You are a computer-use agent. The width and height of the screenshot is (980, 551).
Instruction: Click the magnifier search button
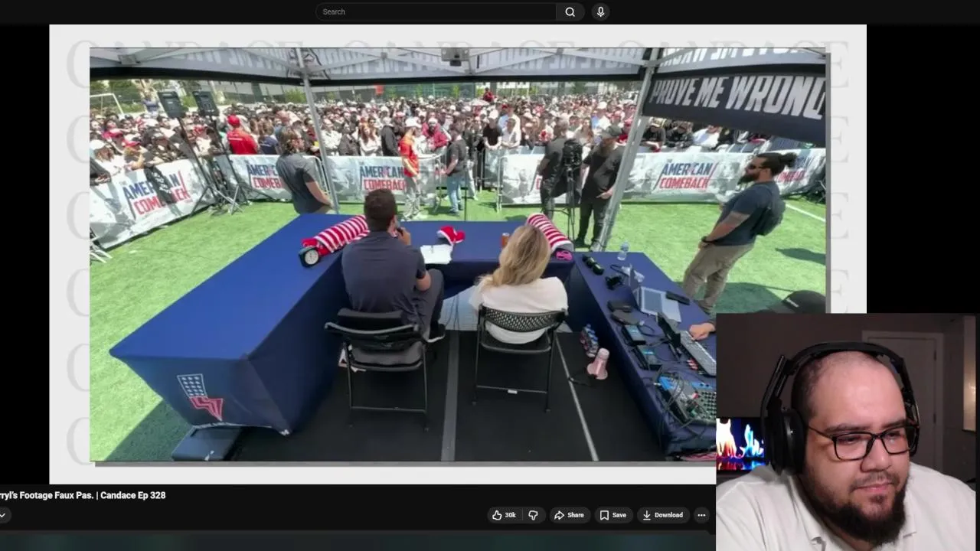(570, 11)
